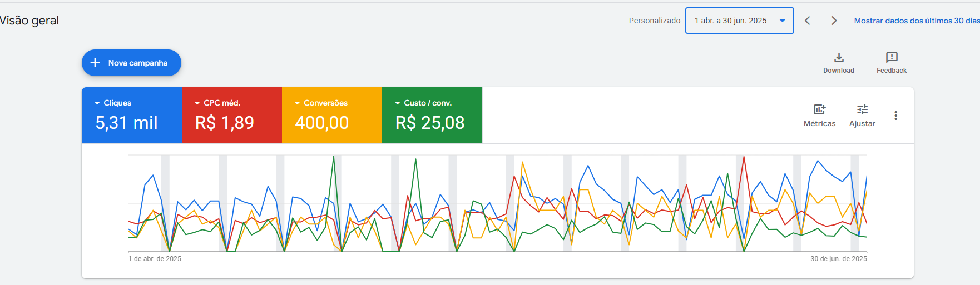Open the Feedback icon

click(x=892, y=58)
